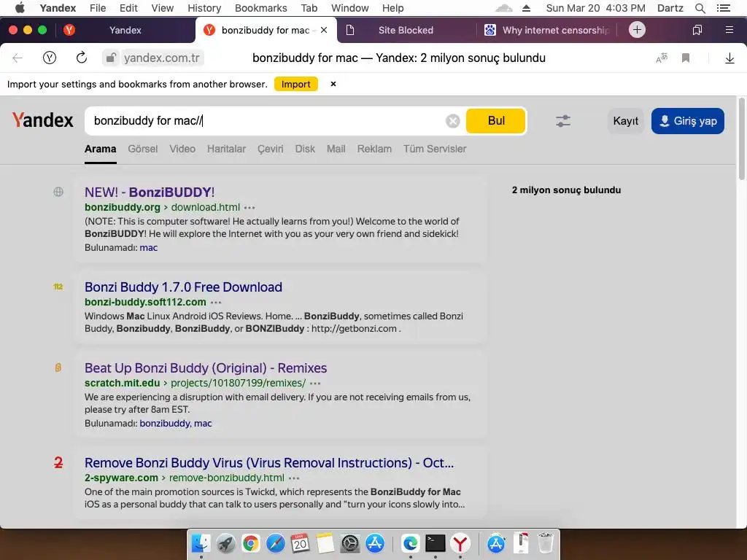Open the menu bar control center list icon

click(x=723, y=8)
